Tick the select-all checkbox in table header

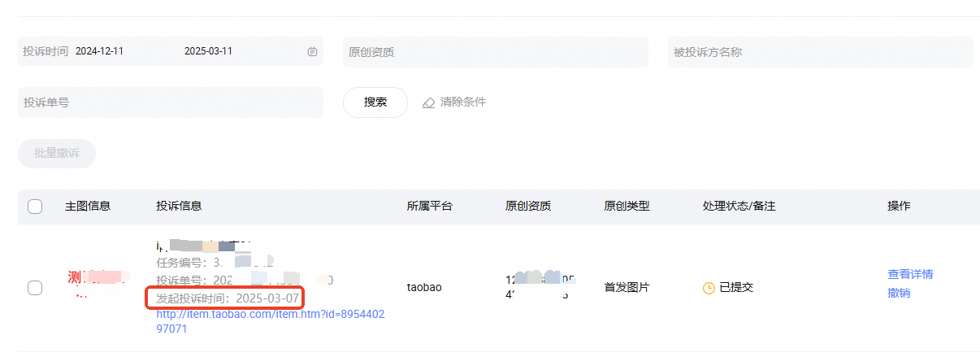(35, 207)
